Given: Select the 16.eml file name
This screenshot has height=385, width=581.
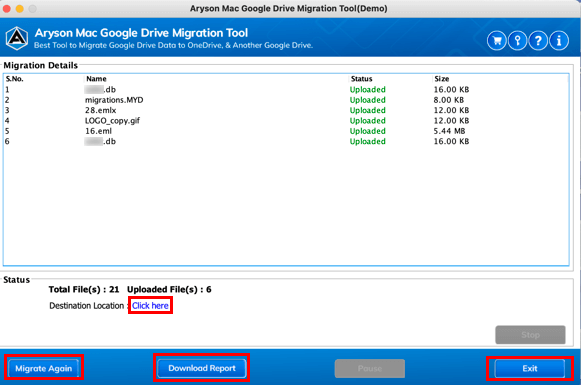Looking at the screenshot, I should (x=98, y=131).
